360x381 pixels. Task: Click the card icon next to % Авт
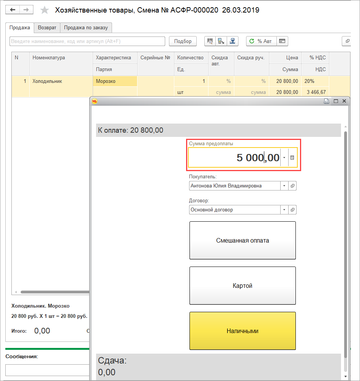pos(282,41)
